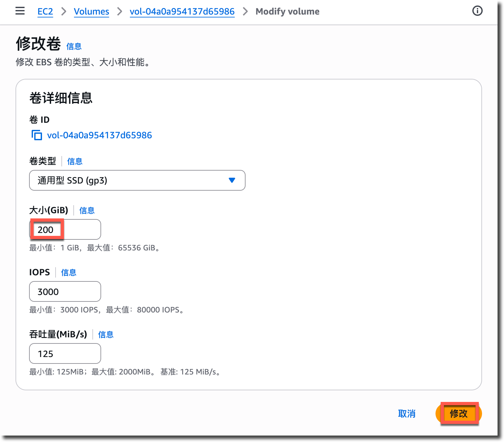Image resolution: width=504 pixels, height=442 pixels.
Task: Open the hamburger navigation menu
Action: tap(20, 11)
